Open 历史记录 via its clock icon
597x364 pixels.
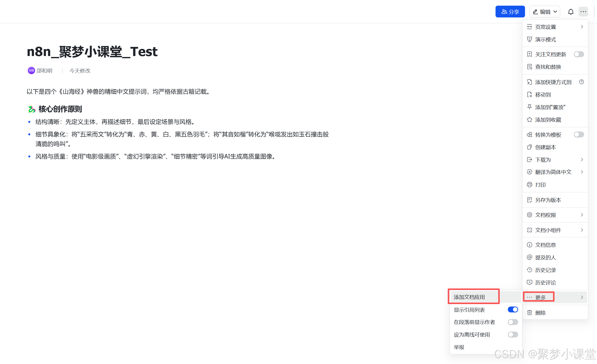pos(529,270)
